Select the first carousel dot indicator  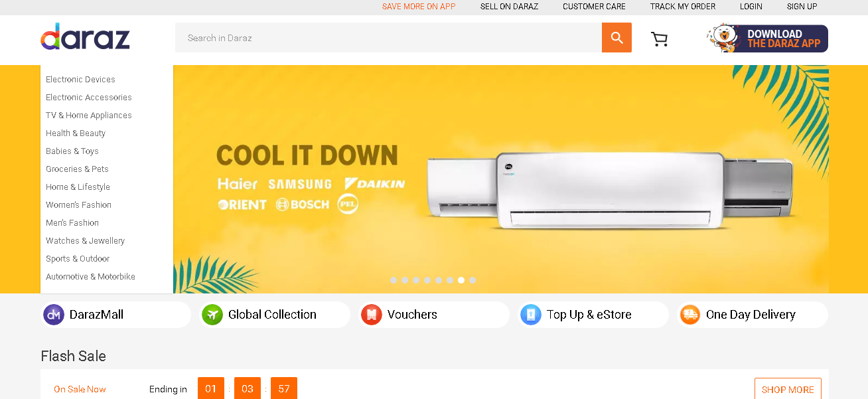pyautogui.click(x=394, y=280)
